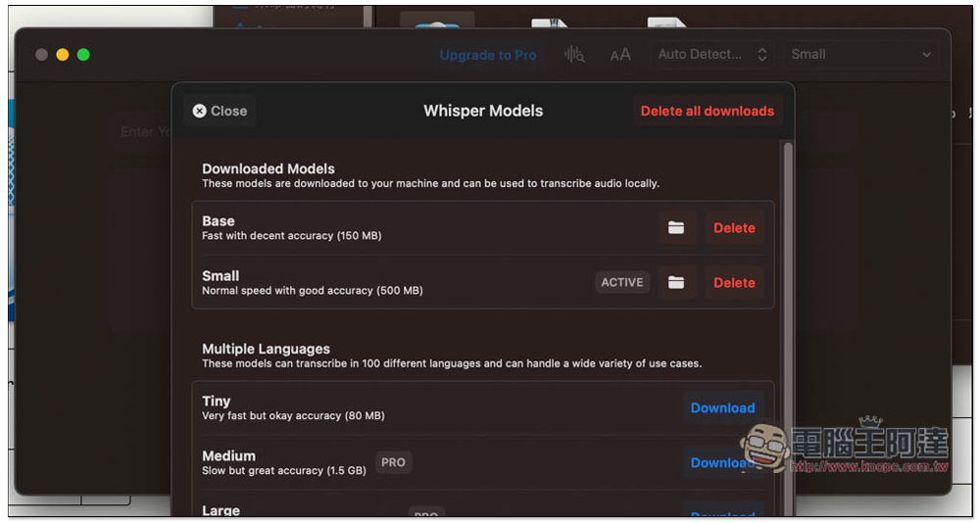The height and width of the screenshot is (523, 980).
Task: Download the Tiny model
Action: (722, 407)
